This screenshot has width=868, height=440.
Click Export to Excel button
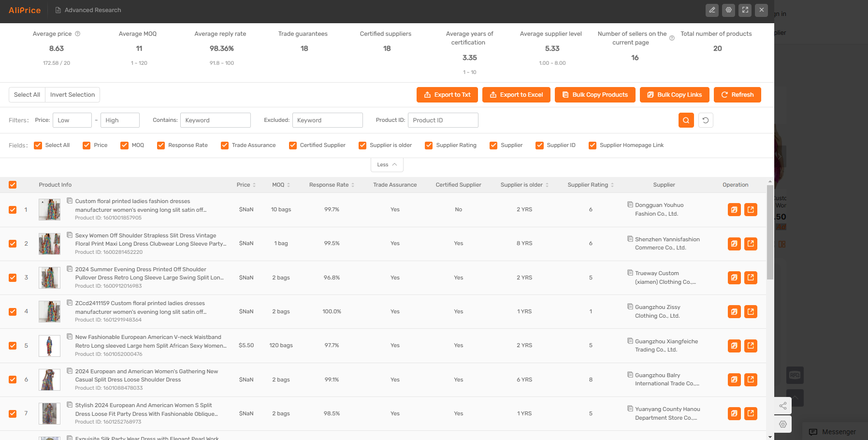[x=516, y=95]
